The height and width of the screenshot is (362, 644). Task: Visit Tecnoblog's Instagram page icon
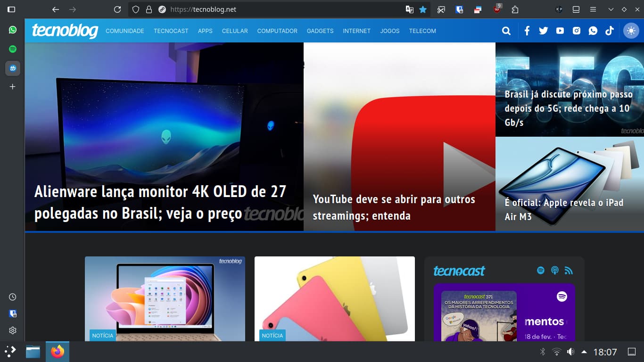(x=577, y=31)
